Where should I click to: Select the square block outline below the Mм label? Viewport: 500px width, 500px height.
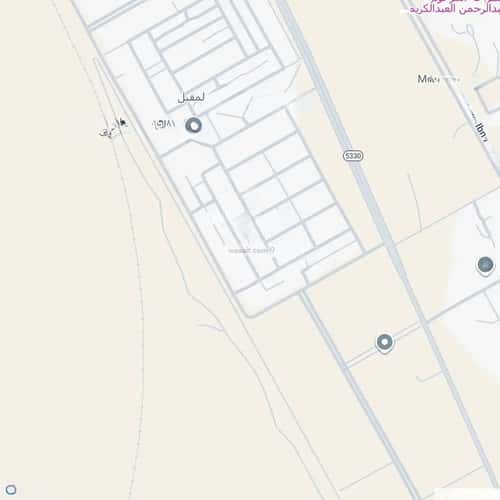(488, 95)
